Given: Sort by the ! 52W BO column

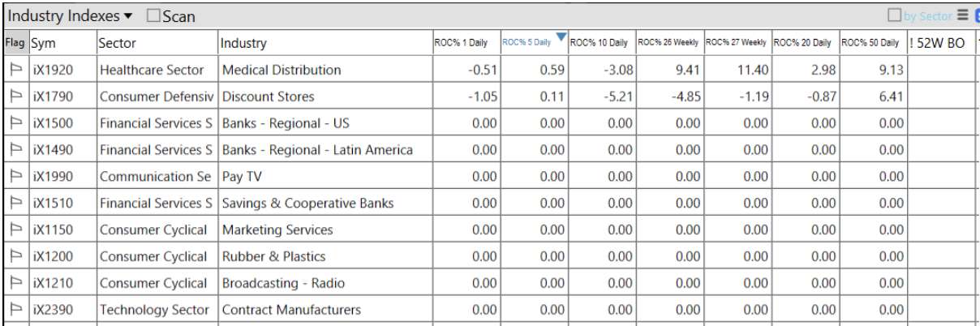Looking at the screenshot, I should (x=937, y=43).
